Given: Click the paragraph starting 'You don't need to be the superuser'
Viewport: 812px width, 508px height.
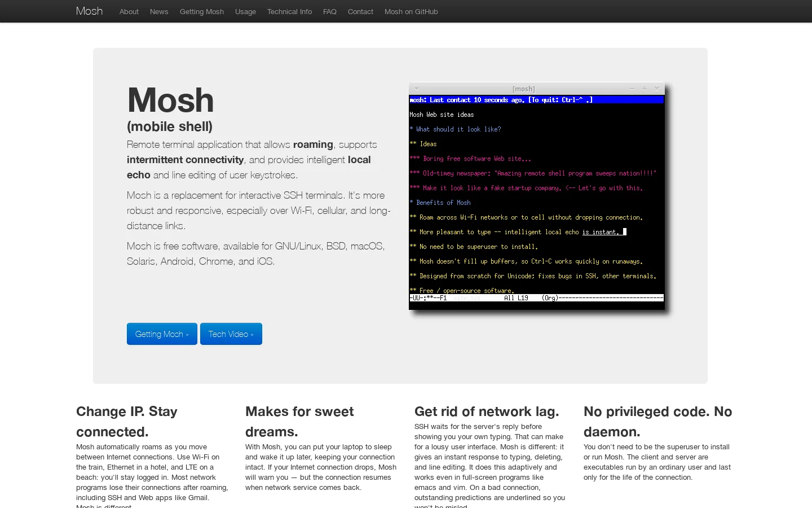Looking at the screenshot, I should point(657,462).
